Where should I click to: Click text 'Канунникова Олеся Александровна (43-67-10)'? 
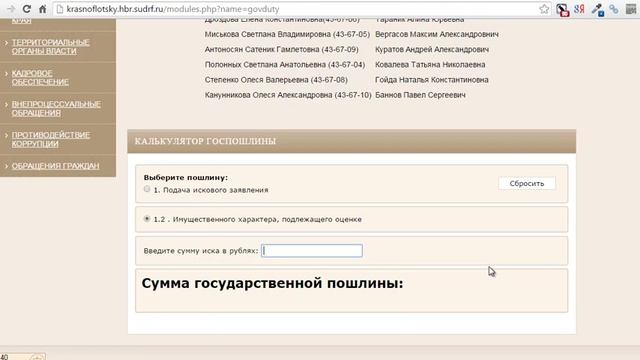[288, 95]
